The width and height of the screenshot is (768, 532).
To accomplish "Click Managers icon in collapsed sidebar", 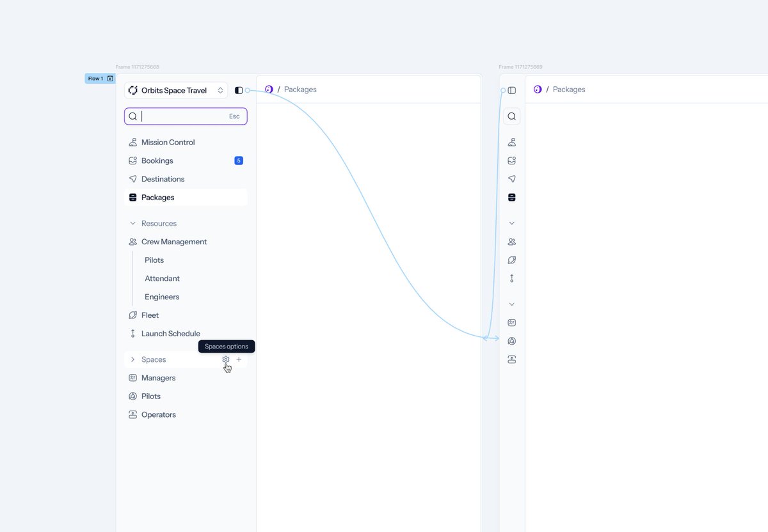I will pyautogui.click(x=511, y=323).
